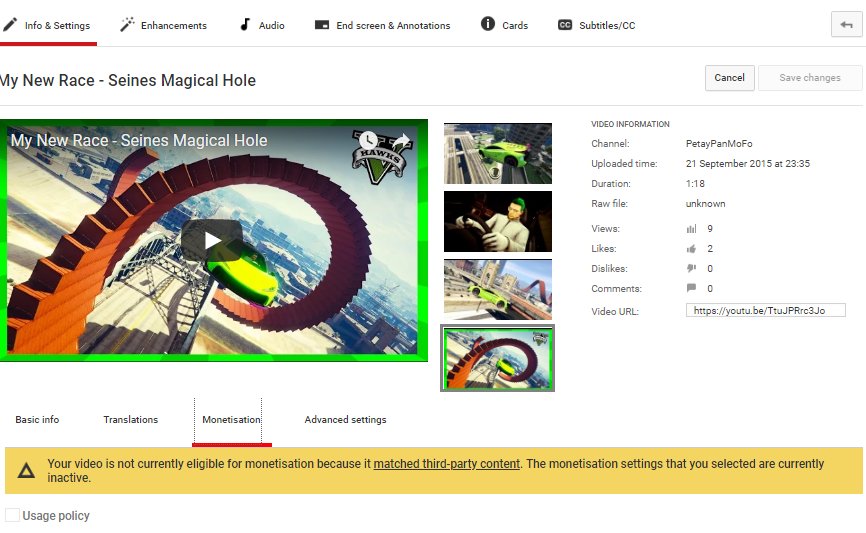This screenshot has height=533, width=866.
Task: Play the video with the center play button
Action: coord(212,240)
